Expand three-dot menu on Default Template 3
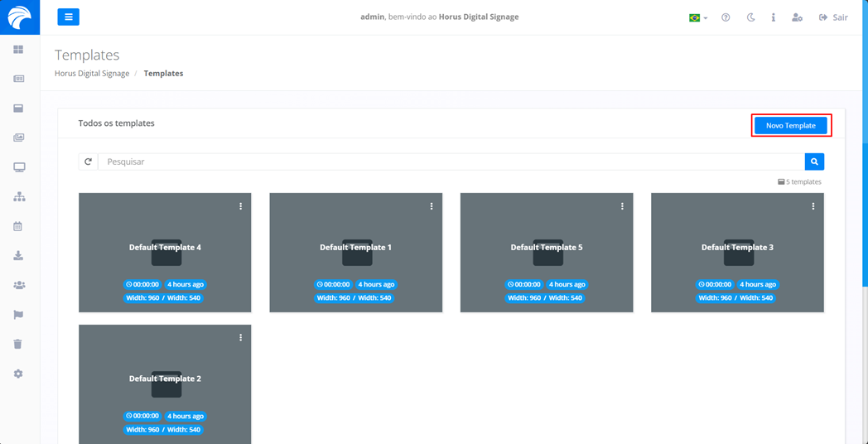This screenshot has width=868, height=444. coord(813,206)
